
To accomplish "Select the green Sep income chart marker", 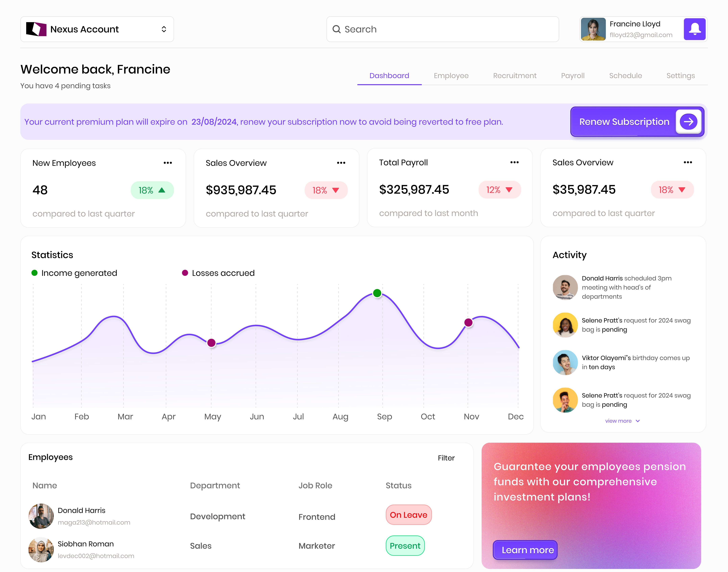I will coord(377,293).
